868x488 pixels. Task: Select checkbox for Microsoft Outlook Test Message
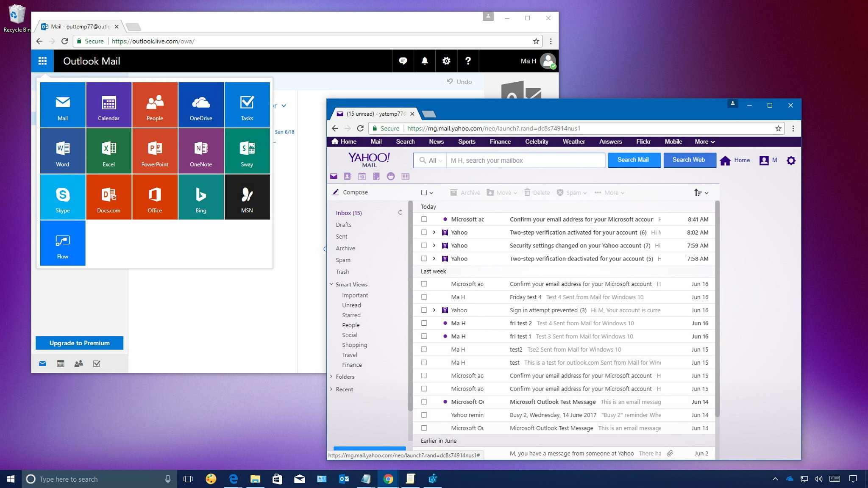tap(424, 402)
